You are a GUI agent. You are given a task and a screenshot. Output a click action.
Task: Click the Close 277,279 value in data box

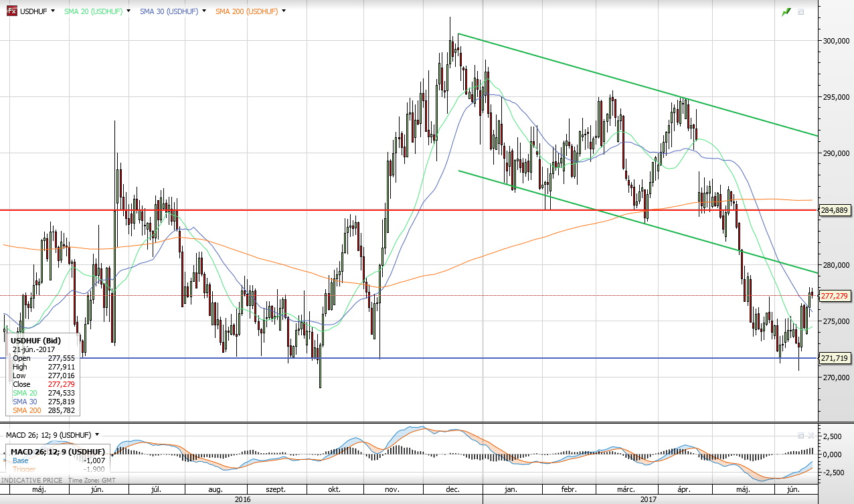61,384
